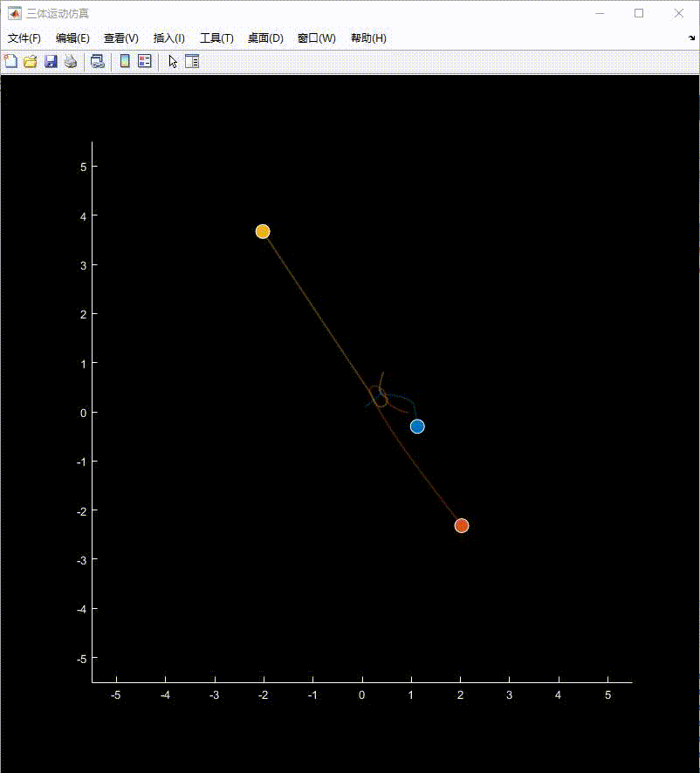700x773 pixels.
Task: Click the x-axis tick label -3
Action: (214, 695)
